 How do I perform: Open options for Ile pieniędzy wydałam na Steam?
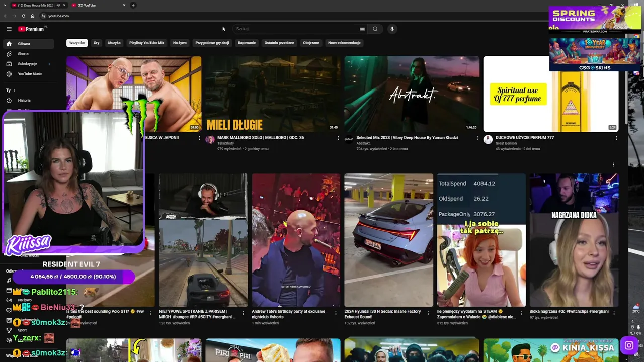[x=521, y=313]
